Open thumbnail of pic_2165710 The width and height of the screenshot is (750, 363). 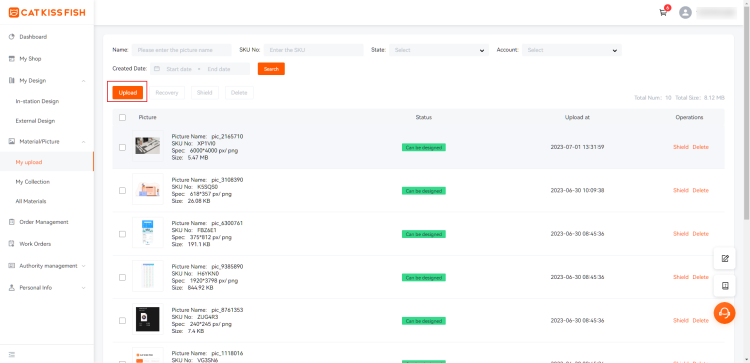click(147, 146)
